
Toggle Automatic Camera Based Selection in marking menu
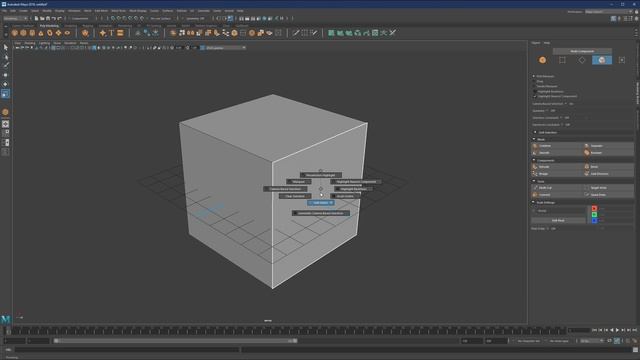coord(320,213)
